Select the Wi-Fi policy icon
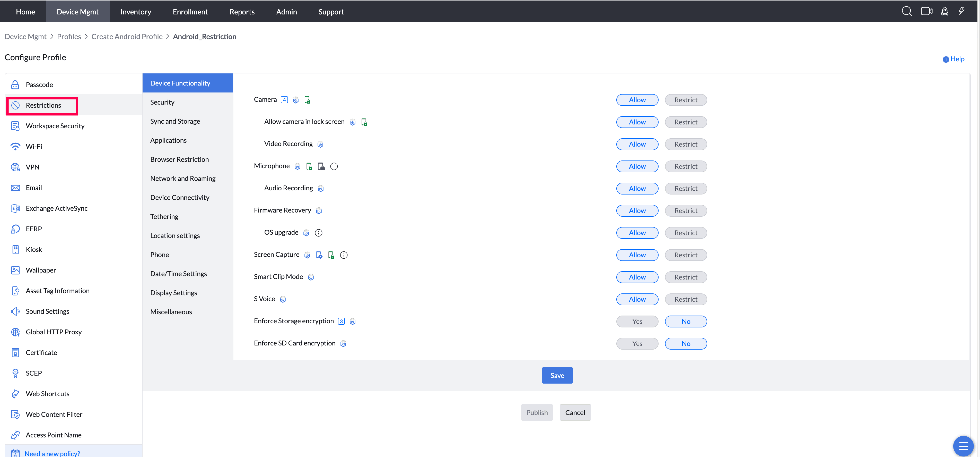980x457 pixels. pyautogui.click(x=15, y=146)
